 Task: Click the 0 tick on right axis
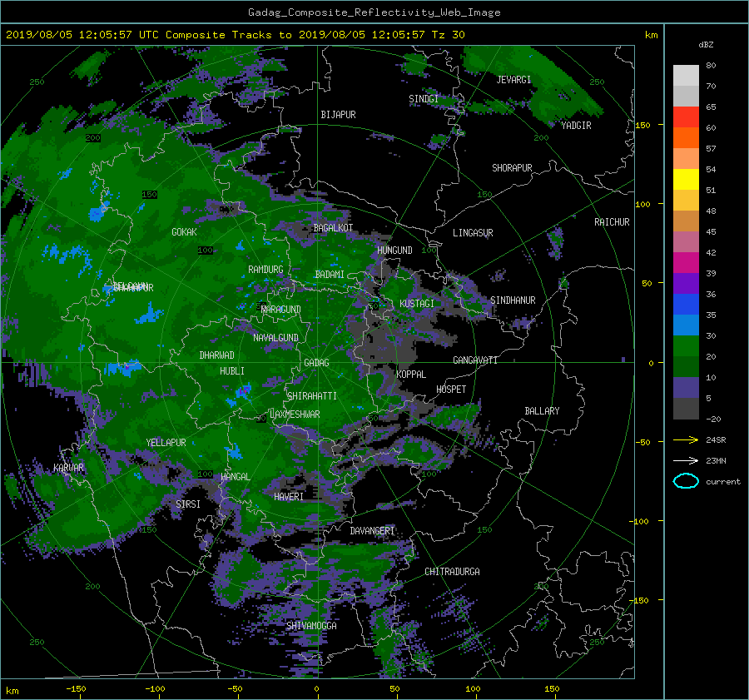click(651, 364)
